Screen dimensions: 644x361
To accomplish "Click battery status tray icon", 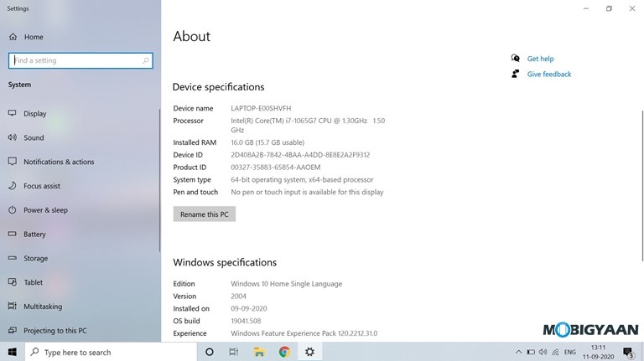I will (x=531, y=352).
